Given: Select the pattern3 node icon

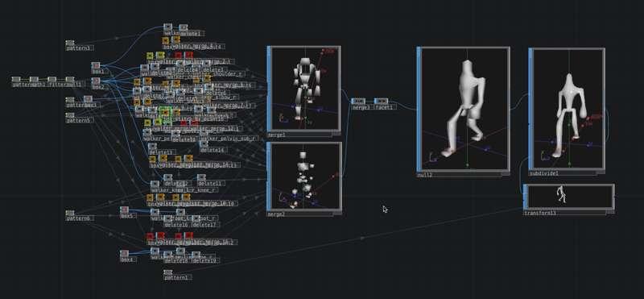Looking at the screenshot, I should coord(70,43).
